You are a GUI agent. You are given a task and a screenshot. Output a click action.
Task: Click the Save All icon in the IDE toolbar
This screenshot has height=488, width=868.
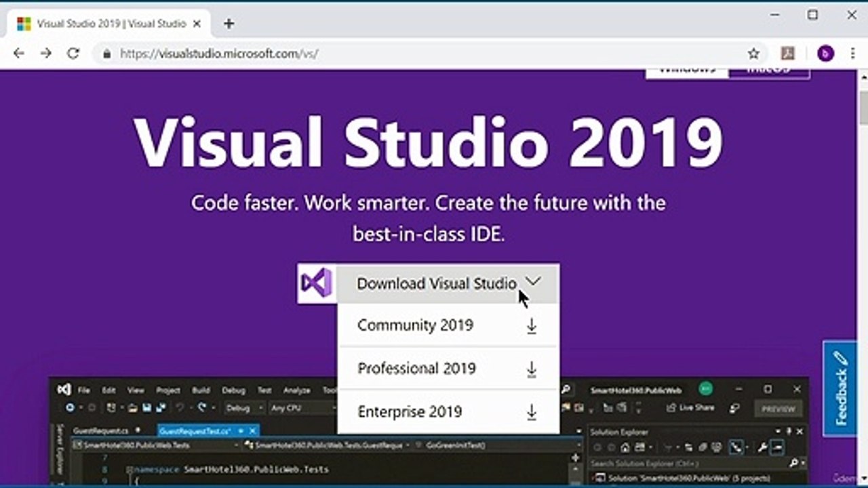[161, 408]
